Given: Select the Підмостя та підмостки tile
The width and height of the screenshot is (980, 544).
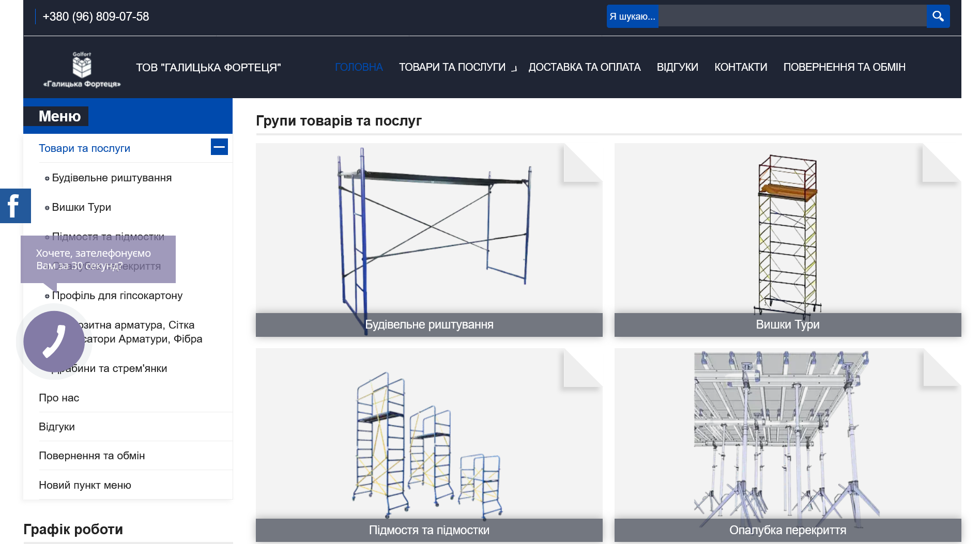Looking at the screenshot, I should point(429,444).
